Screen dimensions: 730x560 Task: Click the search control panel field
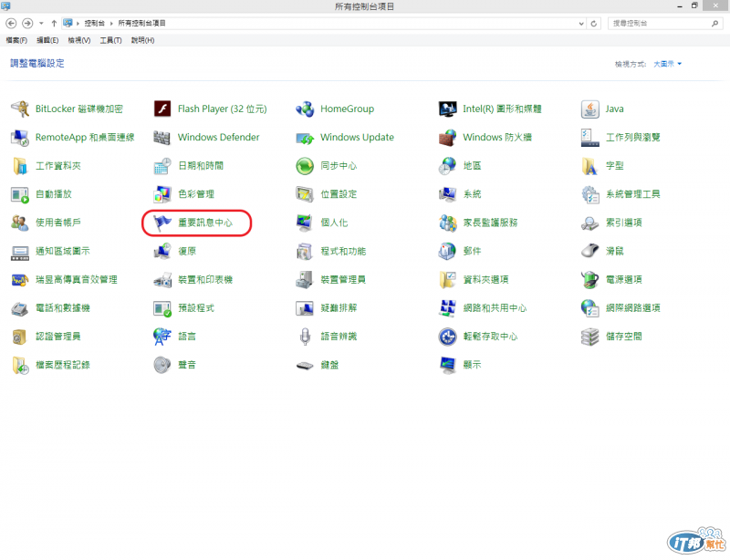click(665, 24)
